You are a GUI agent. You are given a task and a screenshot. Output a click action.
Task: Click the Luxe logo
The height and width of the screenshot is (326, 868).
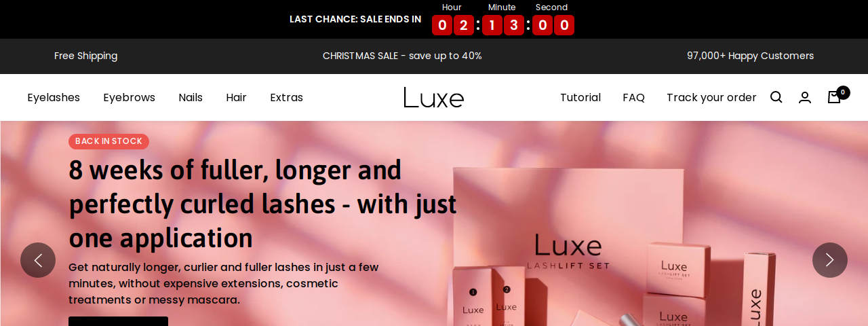point(434,97)
